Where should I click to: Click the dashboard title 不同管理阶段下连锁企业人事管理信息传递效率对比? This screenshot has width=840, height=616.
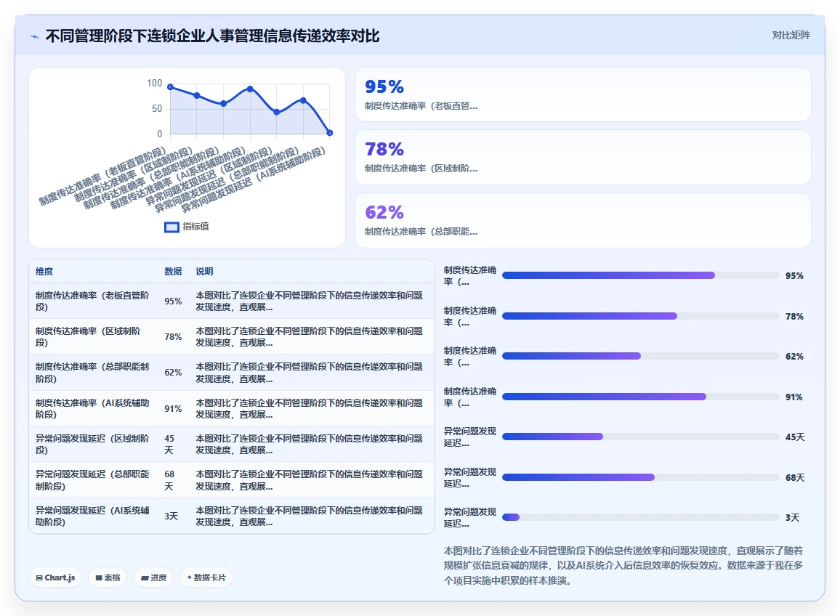point(213,36)
